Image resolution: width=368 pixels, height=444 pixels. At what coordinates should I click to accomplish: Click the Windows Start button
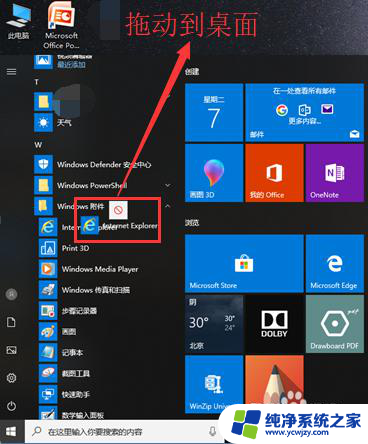coord(11,432)
